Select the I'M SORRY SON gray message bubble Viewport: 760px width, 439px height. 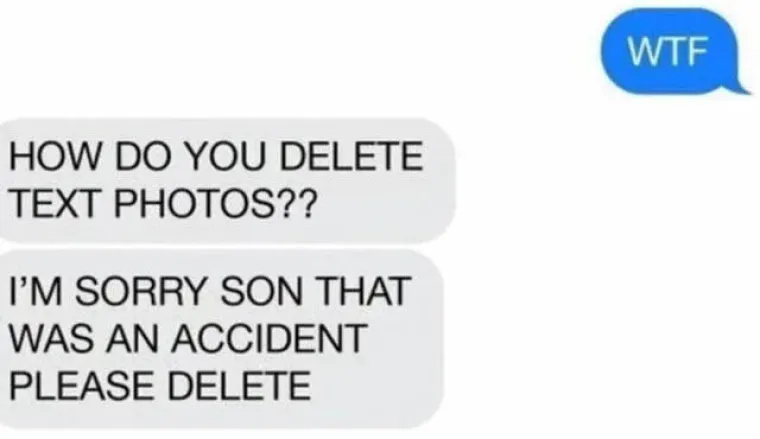pos(221,339)
